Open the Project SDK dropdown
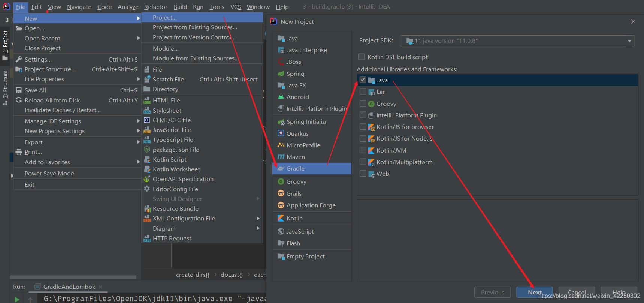644x303 pixels. click(517, 41)
